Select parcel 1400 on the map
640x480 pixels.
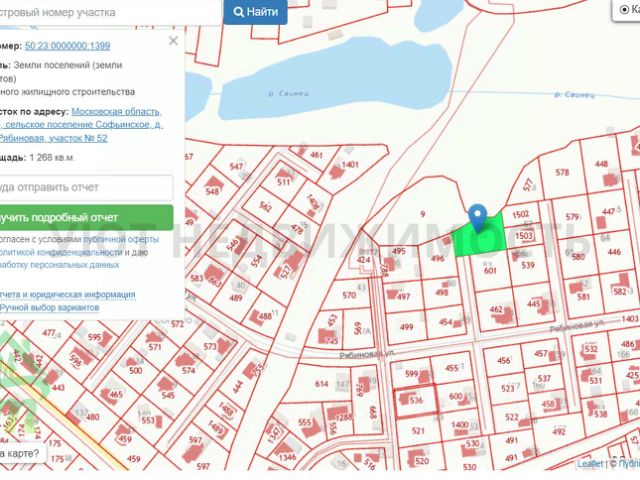(460, 425)
